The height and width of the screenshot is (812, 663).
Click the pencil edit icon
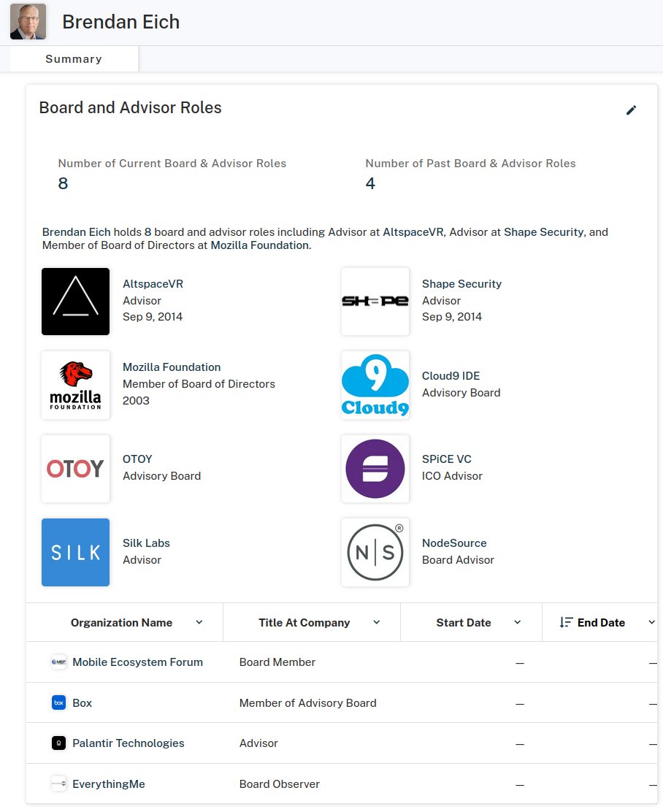click(631, 110)
